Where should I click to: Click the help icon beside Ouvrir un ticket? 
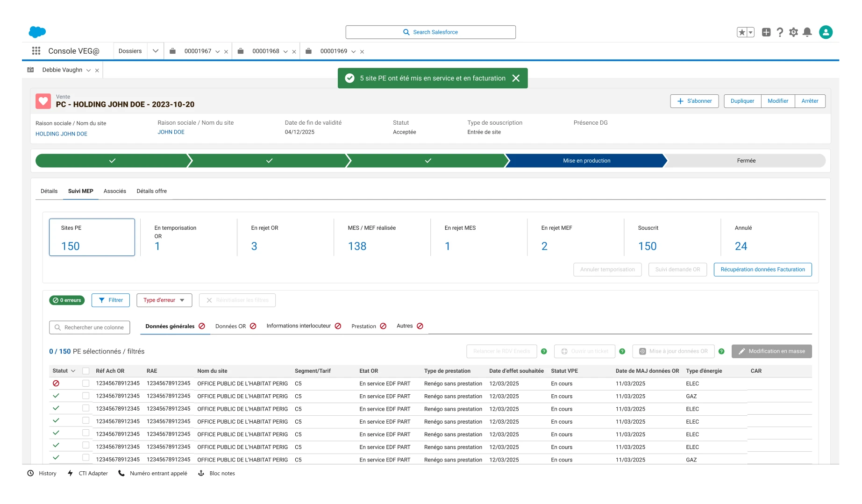pyautogui.click(x=622, y=351)
